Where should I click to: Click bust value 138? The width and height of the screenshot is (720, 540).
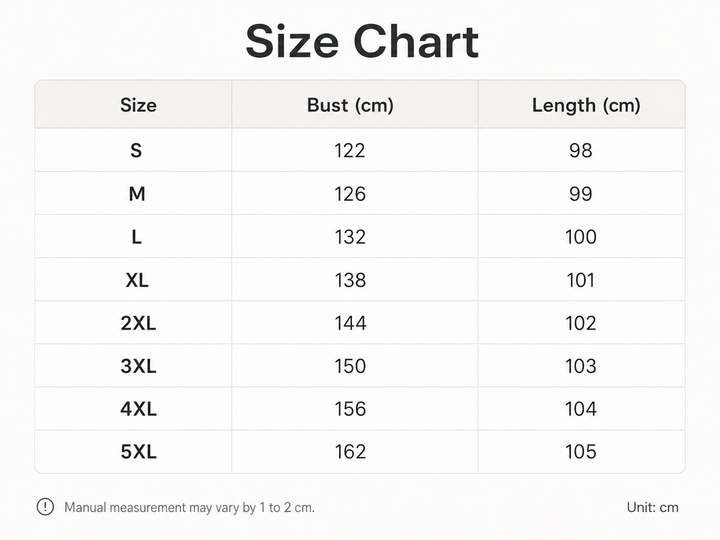click(x=350, y=280)
